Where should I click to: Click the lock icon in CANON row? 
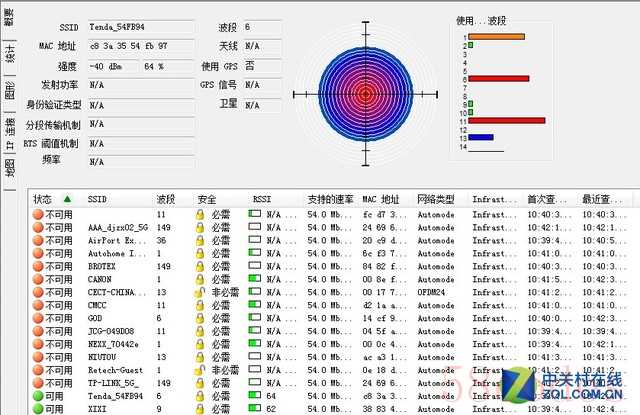[200, 280]
